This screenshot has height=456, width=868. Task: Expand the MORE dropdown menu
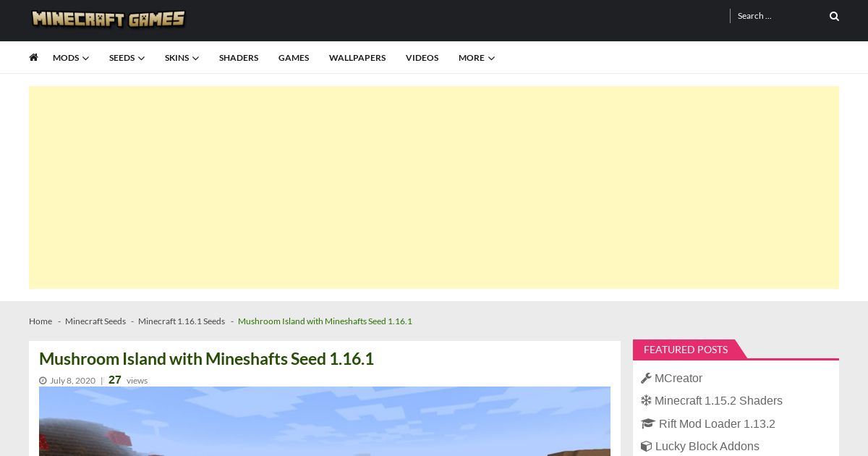477,58
